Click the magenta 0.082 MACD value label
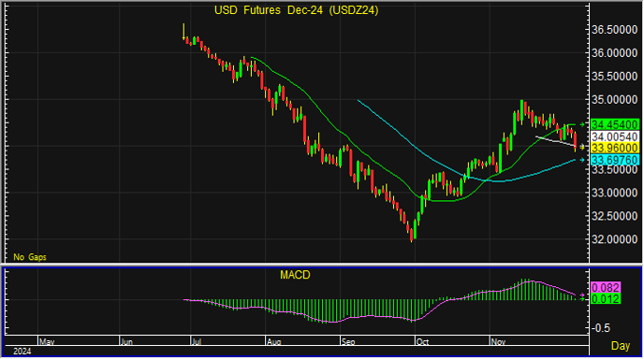Viewport: 644px width, 359px height. (606, 288)
